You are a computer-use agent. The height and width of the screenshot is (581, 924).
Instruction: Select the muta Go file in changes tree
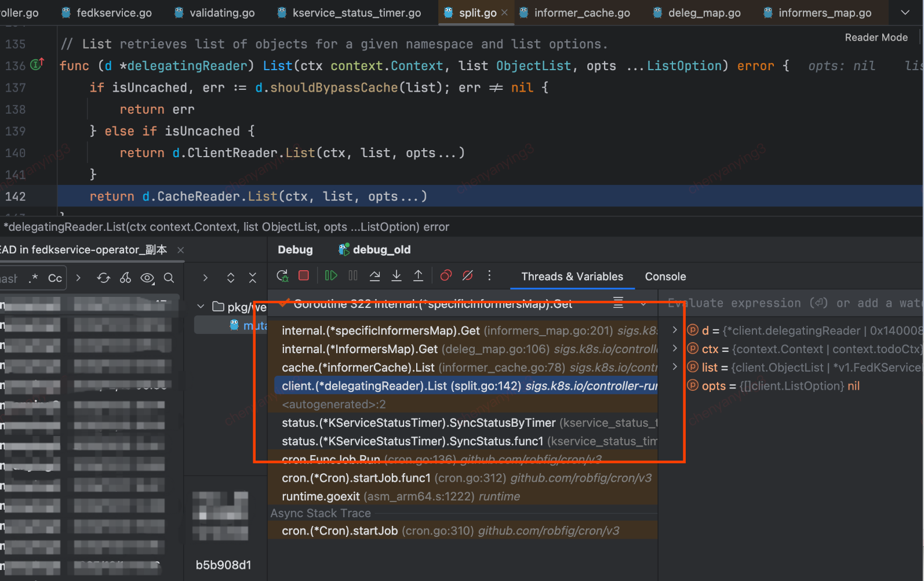point(248,325)
